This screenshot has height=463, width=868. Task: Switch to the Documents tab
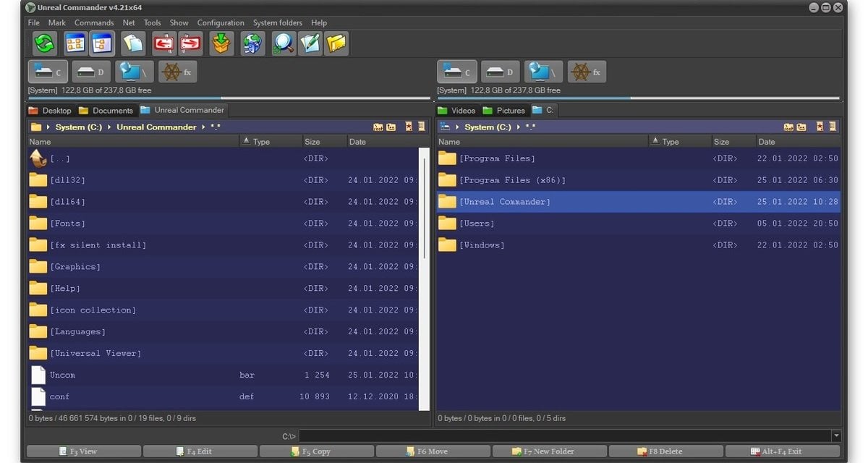coord(106,111)
